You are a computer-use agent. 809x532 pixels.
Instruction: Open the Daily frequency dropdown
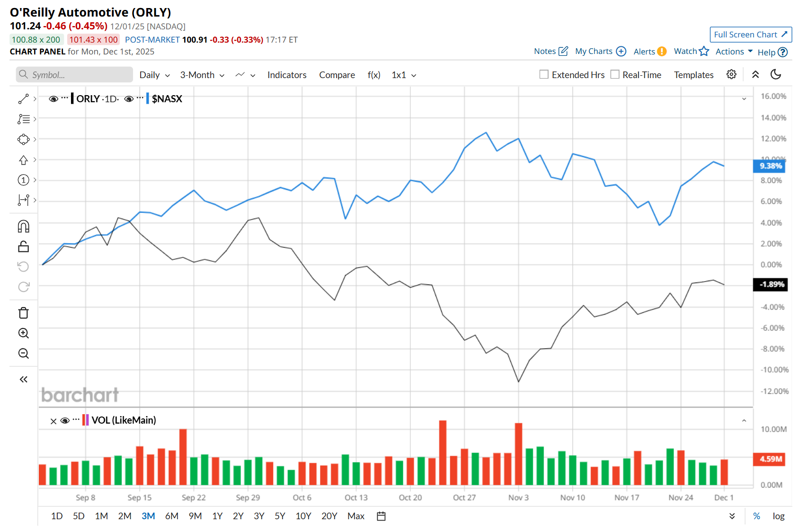pos(154,75)
